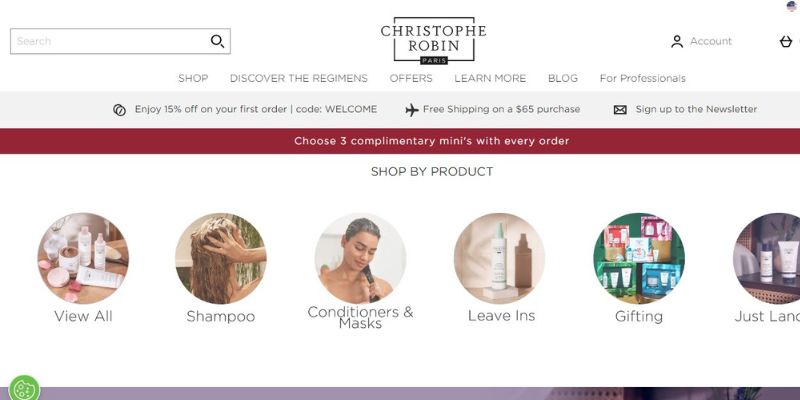
Task: Click the search magnifier icon
Action: (218, 41)
